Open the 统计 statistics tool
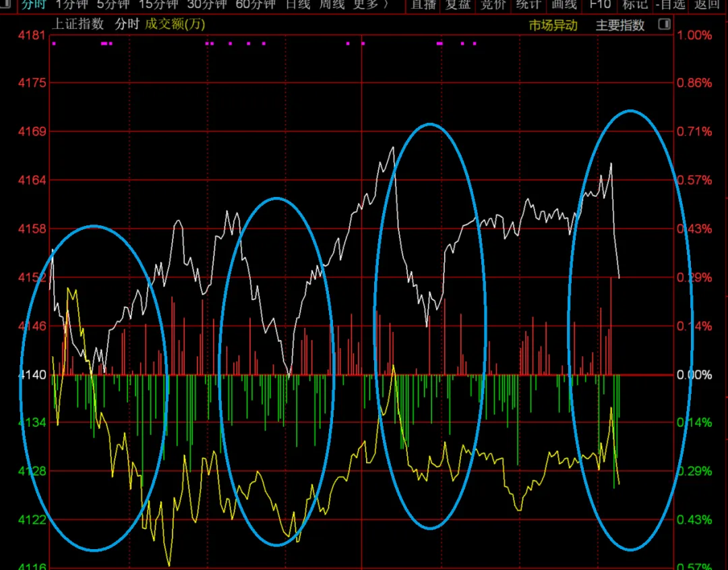The image size is (728, 570). [529, 5]
